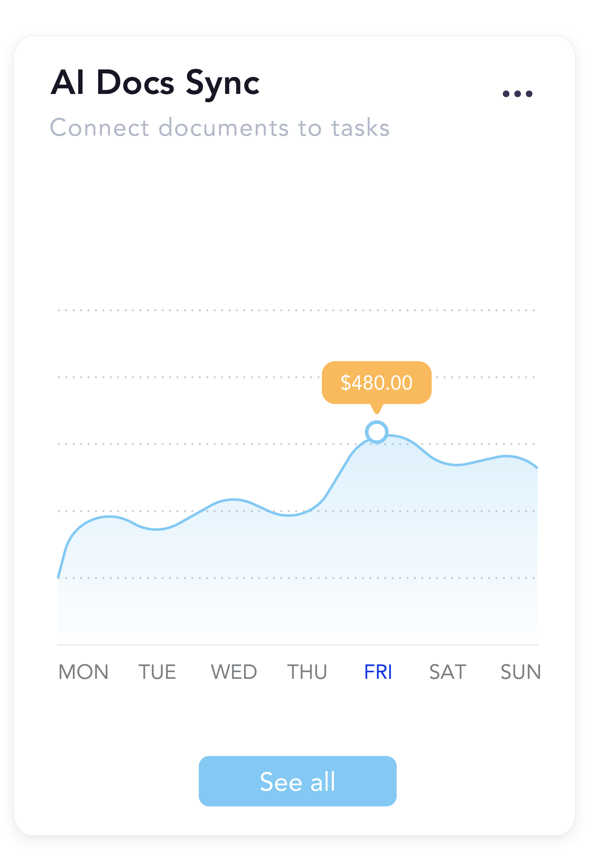Click the chart line's left starting end

click(x=59, y=576)
